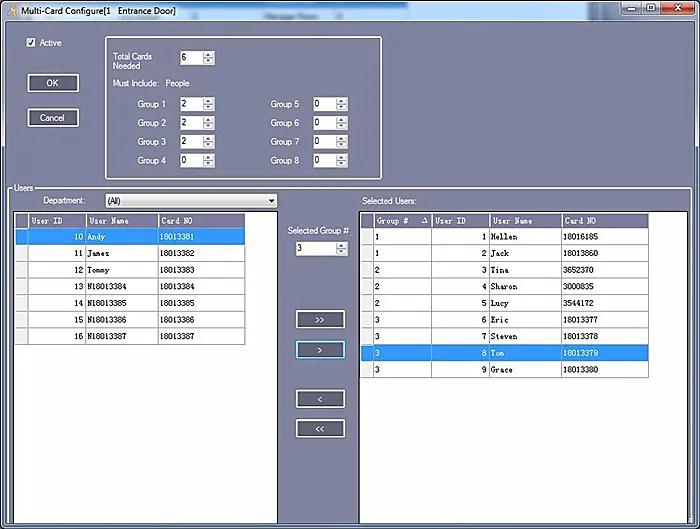Remove all users with the << button
The height and width of the screenshot is (529, 700).
pyautogui.click(x=320, y=429)
